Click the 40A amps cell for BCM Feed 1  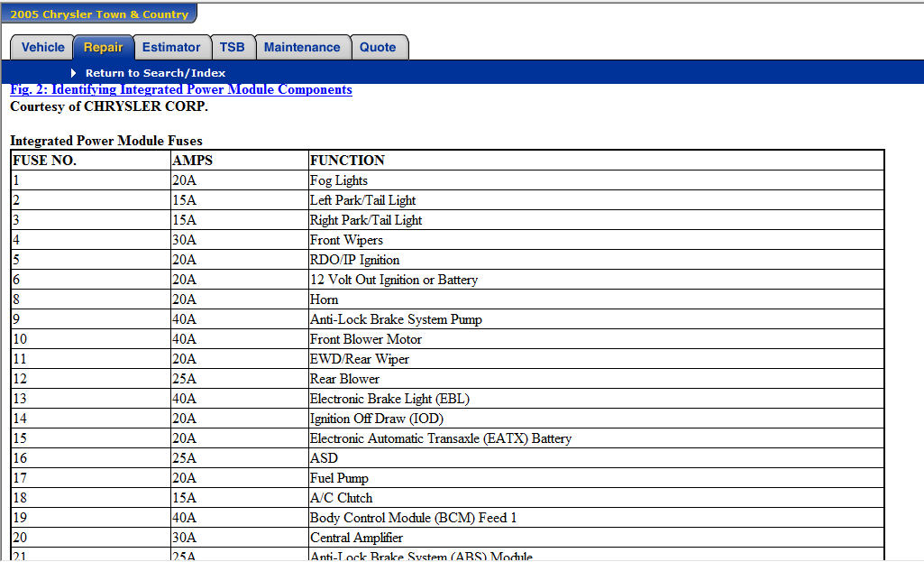tap(239, 518)
